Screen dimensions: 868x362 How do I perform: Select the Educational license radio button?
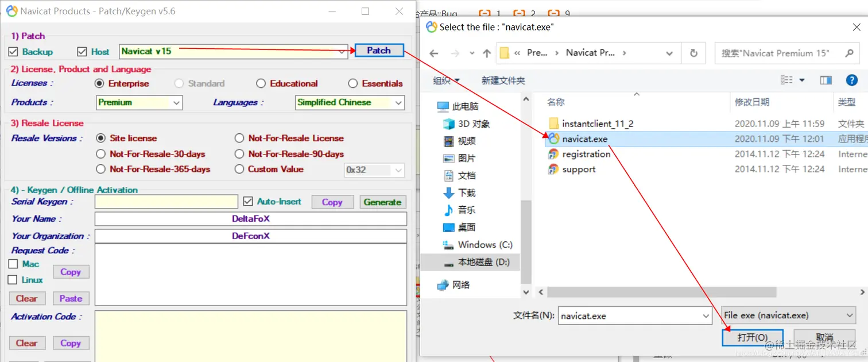(x=261, y=83)
